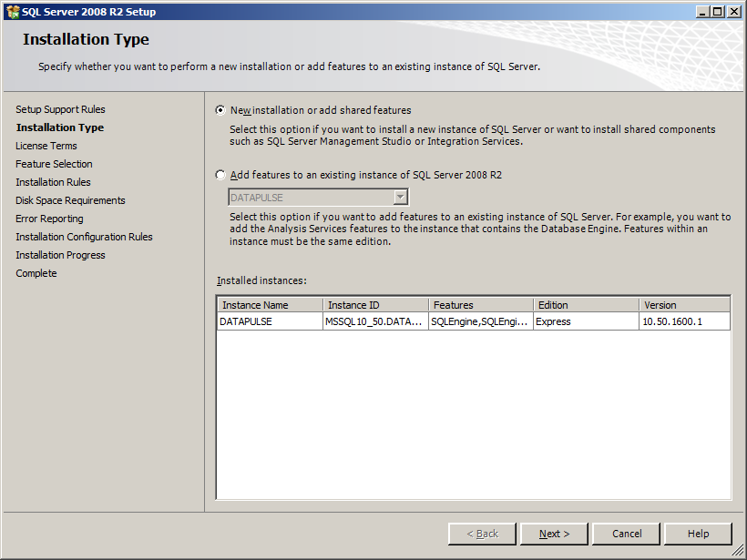Click the Next button
Viewport: 747px width, 560px height.
pyautogui.click(x=554, y=534)
